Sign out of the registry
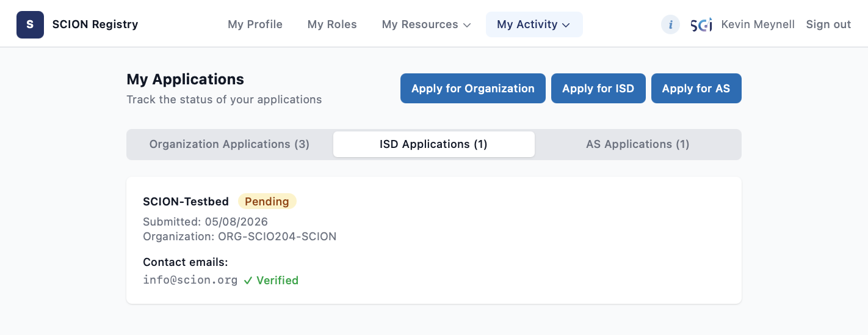The height and width of the screenshot is (335, 868). [x=828, y=24]
